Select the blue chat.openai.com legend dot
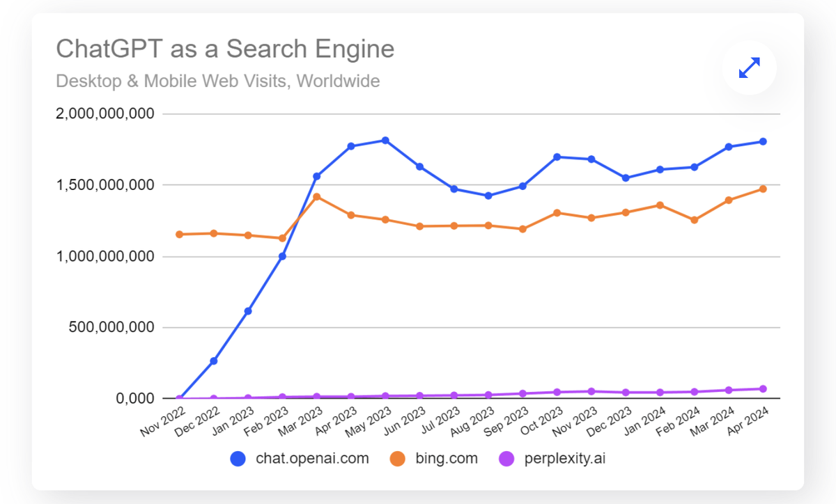The width and height of the screenshot is (836, 504). (239, 458)
